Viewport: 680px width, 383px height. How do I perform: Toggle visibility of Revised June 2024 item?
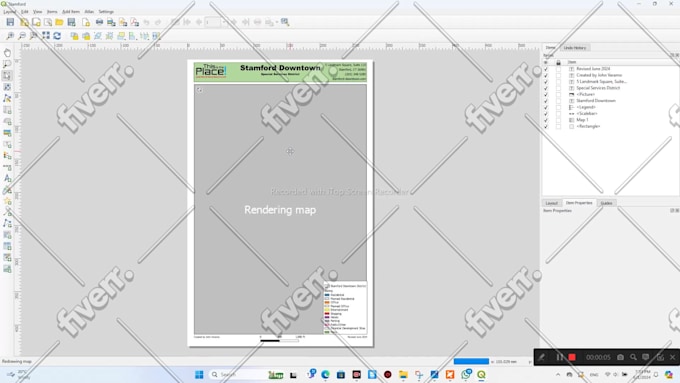point(546,69)
